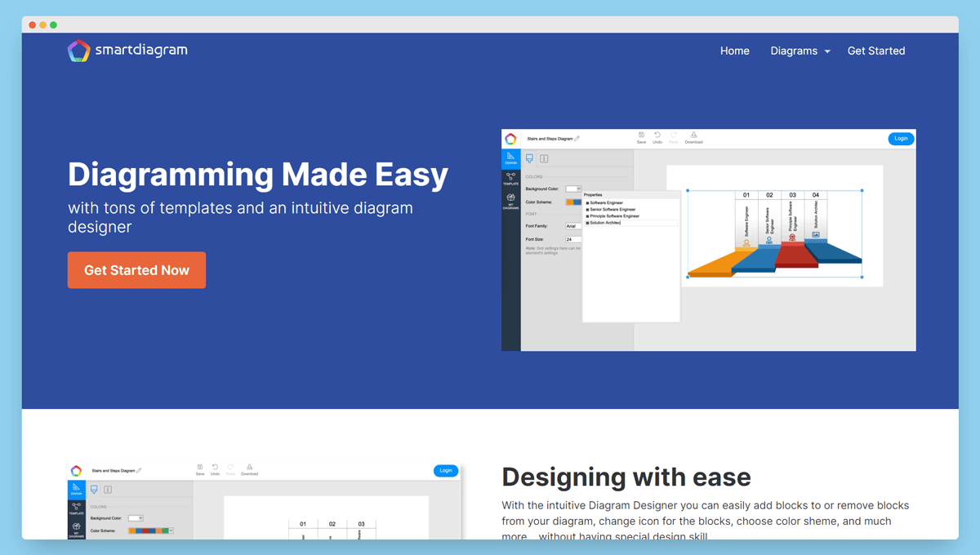Click the blue Login button in the hero screenshot
Viewport: 980px width, 555px height.
point(900,139)
